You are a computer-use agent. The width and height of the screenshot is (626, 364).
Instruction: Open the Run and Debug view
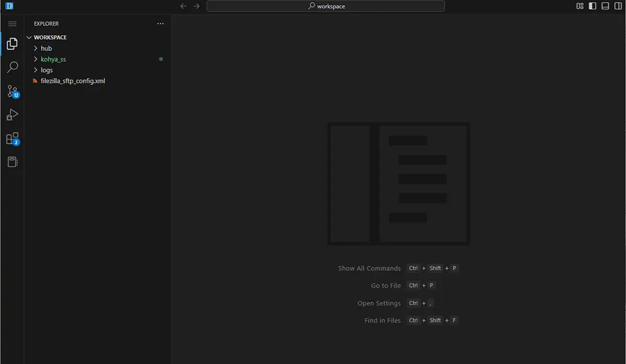12,115
